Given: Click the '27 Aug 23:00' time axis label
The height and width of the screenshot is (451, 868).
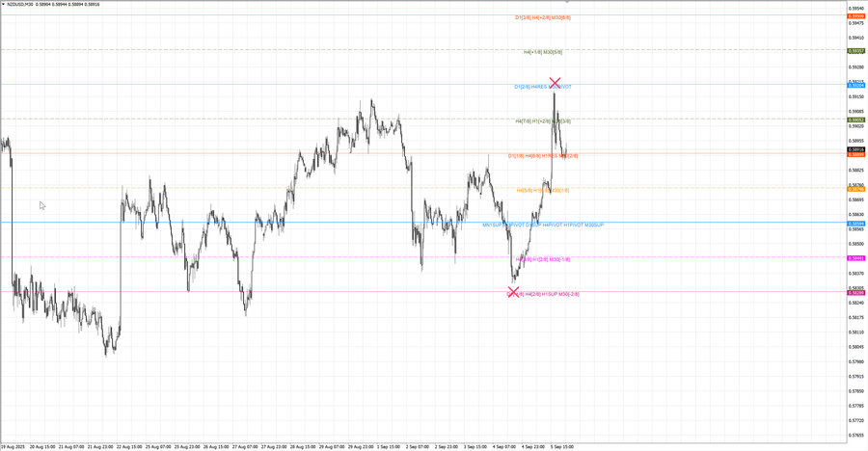Looking at the screenshot, I should click(274, 446).
